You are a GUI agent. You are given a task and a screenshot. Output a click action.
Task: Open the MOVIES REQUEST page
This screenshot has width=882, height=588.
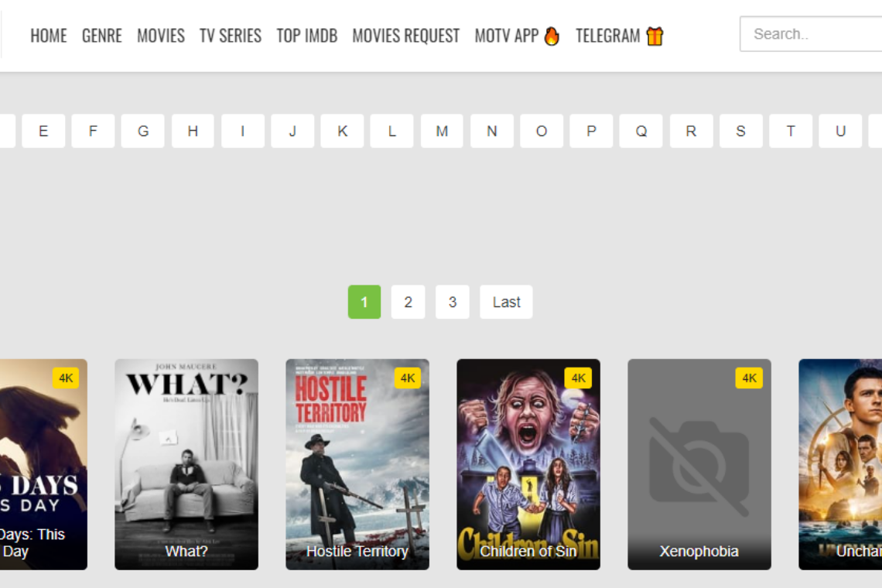[406, 36]
